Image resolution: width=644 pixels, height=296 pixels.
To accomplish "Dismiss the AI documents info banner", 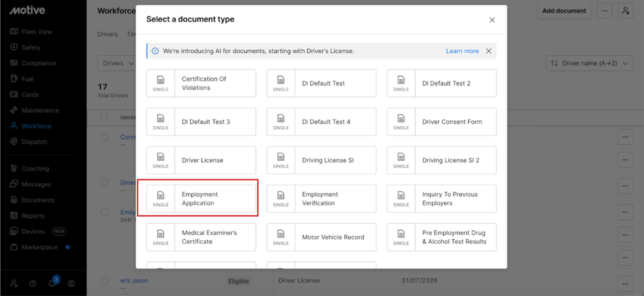I will tap(489, 51).
